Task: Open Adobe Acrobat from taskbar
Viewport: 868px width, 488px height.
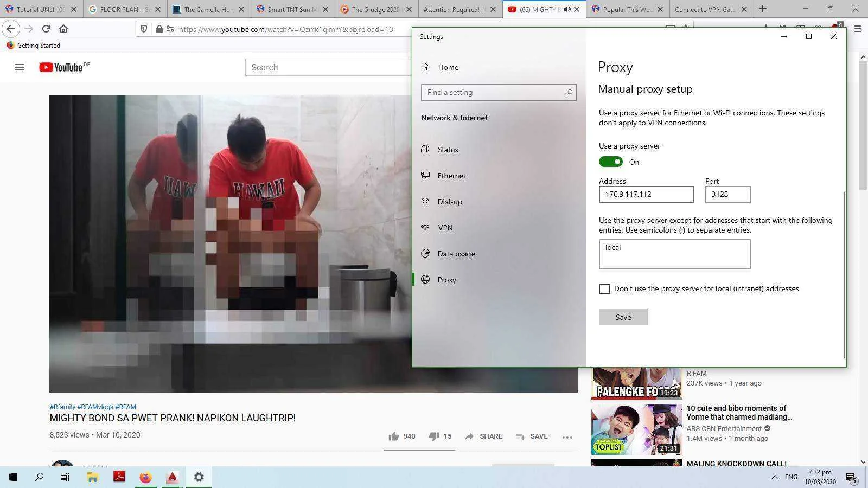Action: pyautogui.click(x=119, y=477)
